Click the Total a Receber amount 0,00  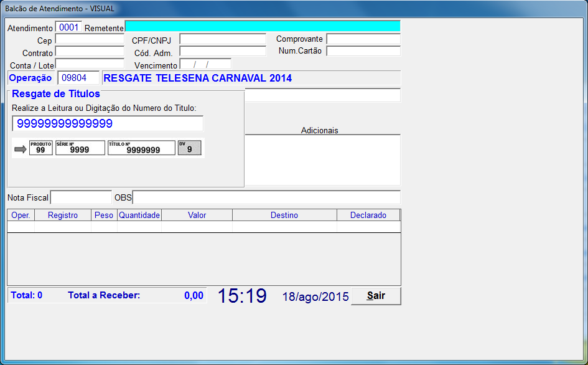click(194, 295)
